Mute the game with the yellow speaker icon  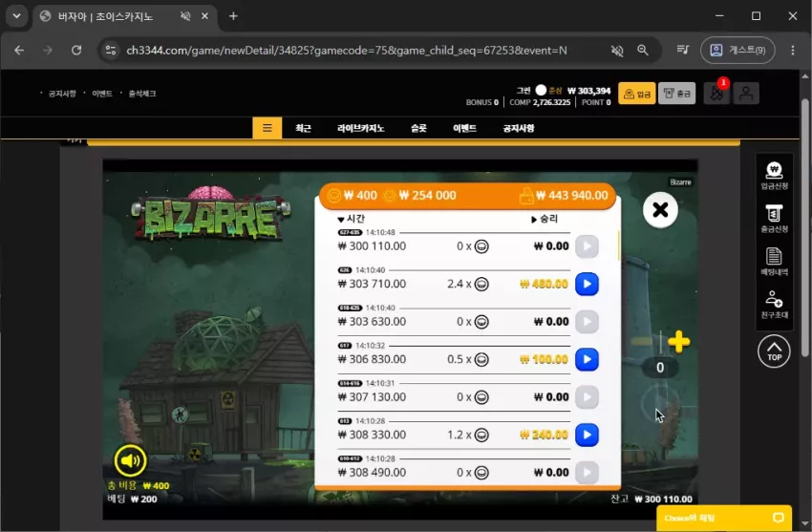[x=130, y=460]
